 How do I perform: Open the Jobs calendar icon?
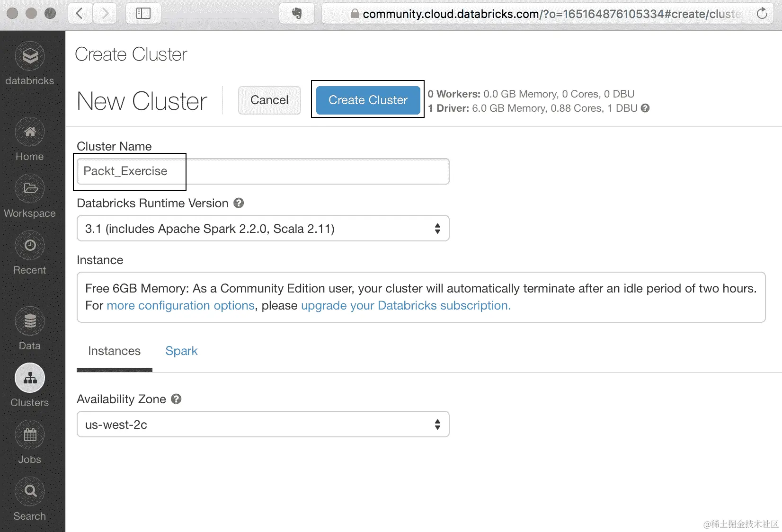click(30, 434)
